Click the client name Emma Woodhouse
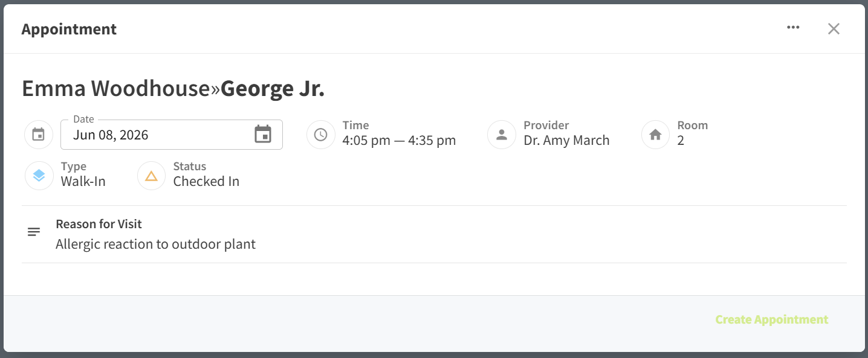The image size is (868, 358). (115, 88)
